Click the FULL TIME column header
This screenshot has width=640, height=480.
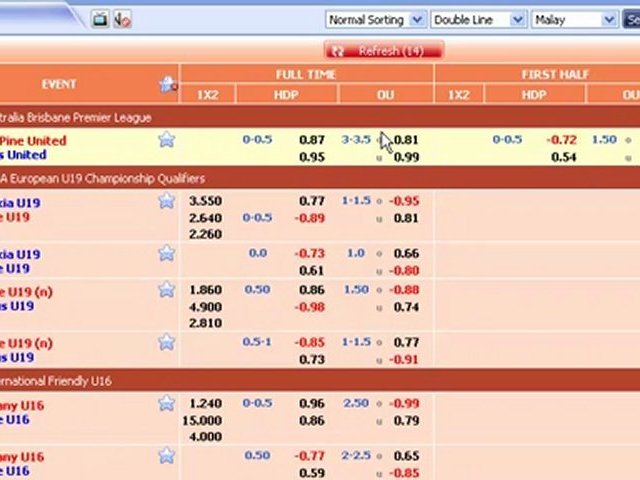tap(306, 74)
